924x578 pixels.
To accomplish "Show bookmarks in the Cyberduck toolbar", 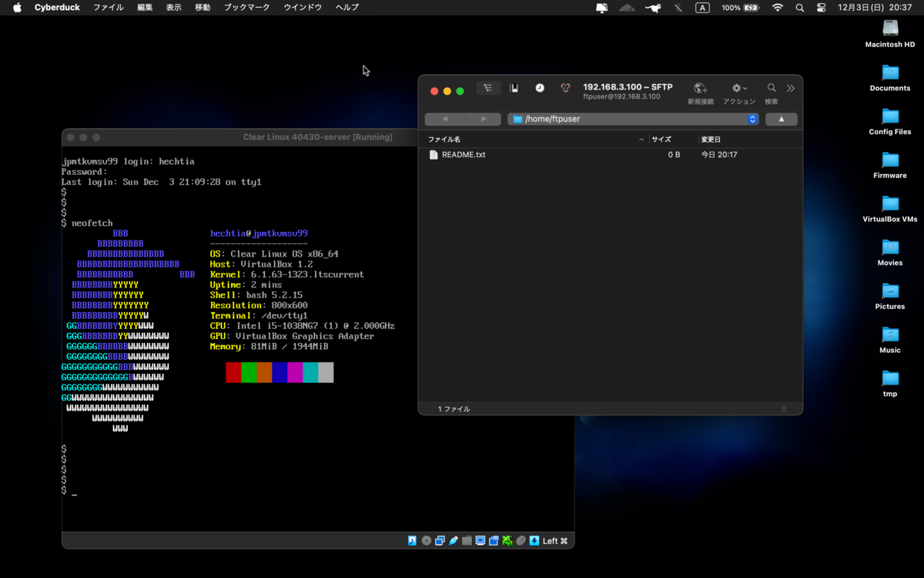I will [x=514, y=88].
